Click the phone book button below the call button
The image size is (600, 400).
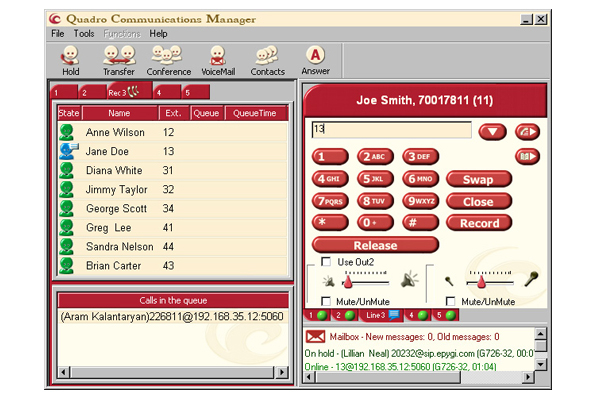[x=527, y=156]
